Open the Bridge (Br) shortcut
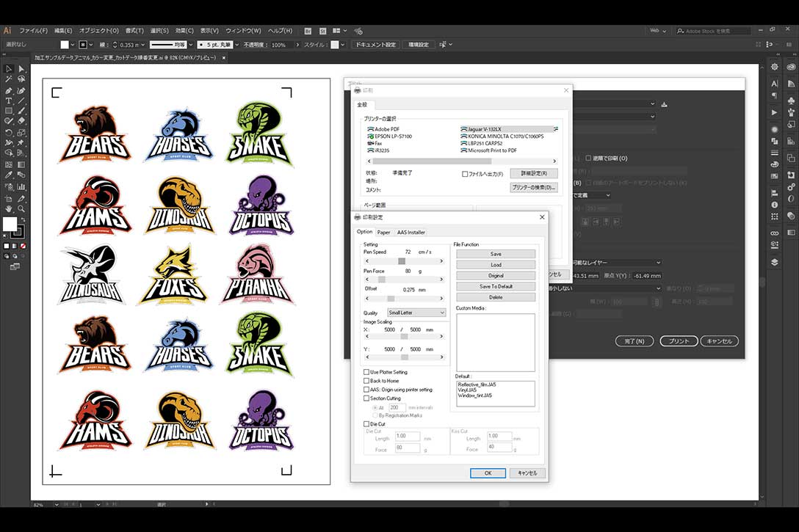Image resolution: width=799 pixels, height=532 pixels. click(x=308, y=31)
